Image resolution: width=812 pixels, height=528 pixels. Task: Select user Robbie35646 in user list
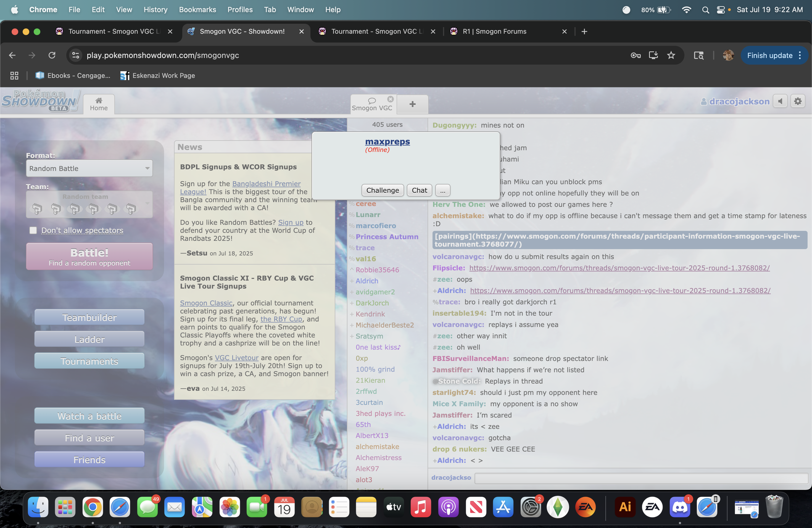[377, 270]
